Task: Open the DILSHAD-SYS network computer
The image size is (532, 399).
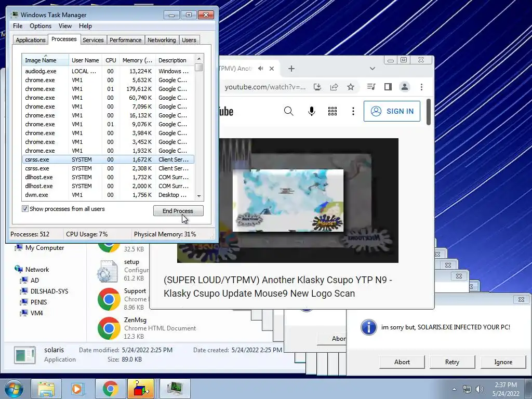Action: coord(44,291)
